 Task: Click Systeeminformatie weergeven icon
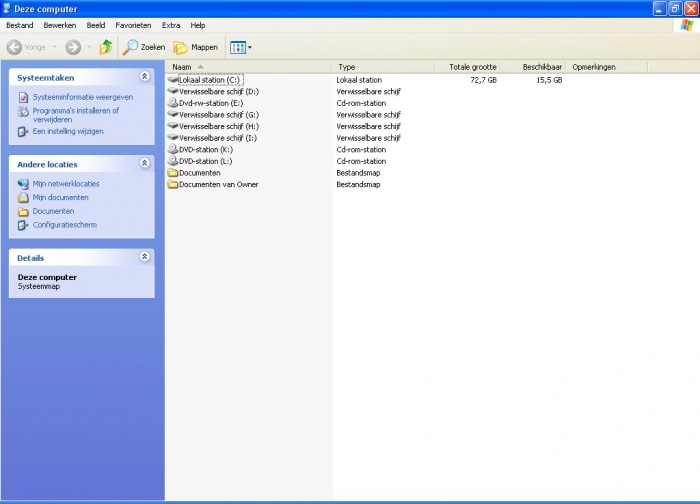(x=23, y=97)
